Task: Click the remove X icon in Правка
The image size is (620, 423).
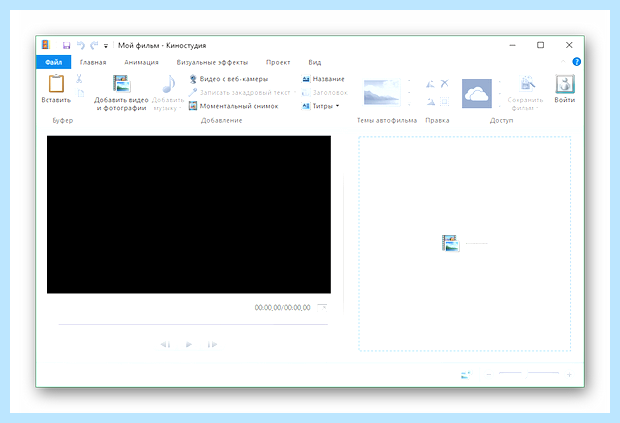Action: click(445, 83)
